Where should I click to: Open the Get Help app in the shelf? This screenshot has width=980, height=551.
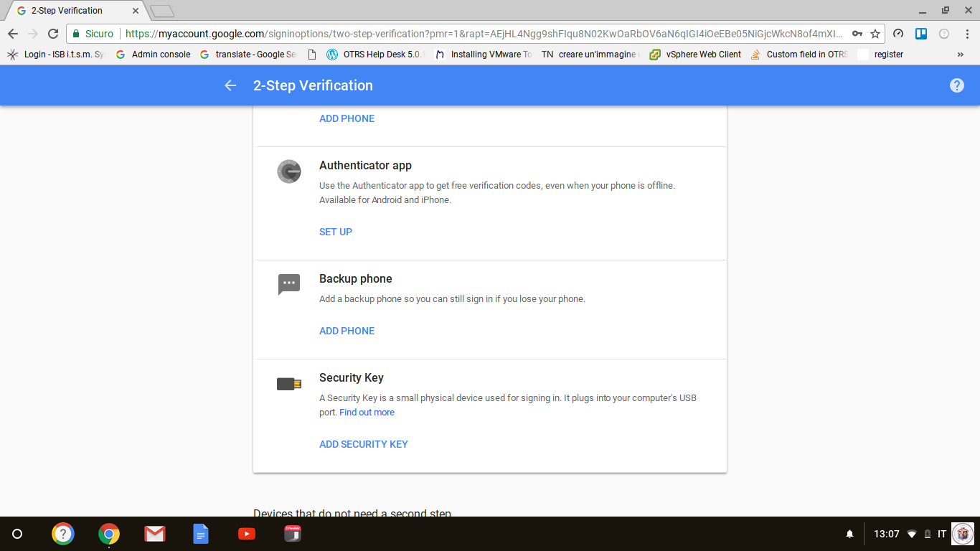63,534
